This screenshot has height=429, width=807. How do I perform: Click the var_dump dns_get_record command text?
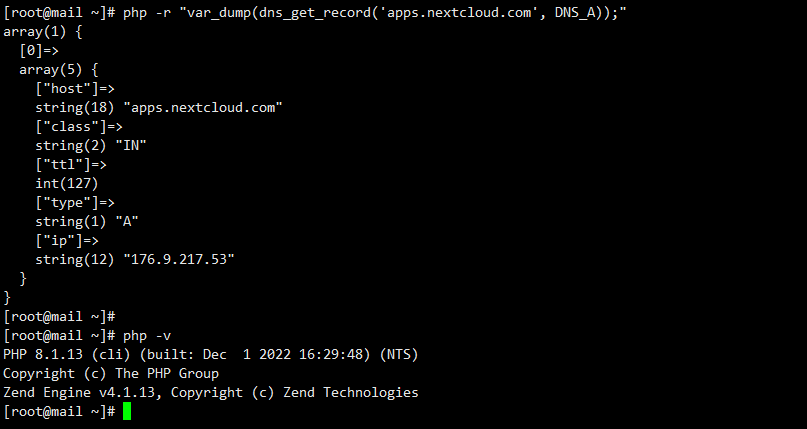[375, 13]
